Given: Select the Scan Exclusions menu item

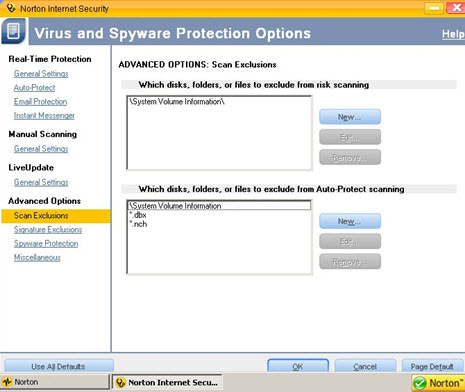Looking at the screenshot, I should (x=56, y=216).
